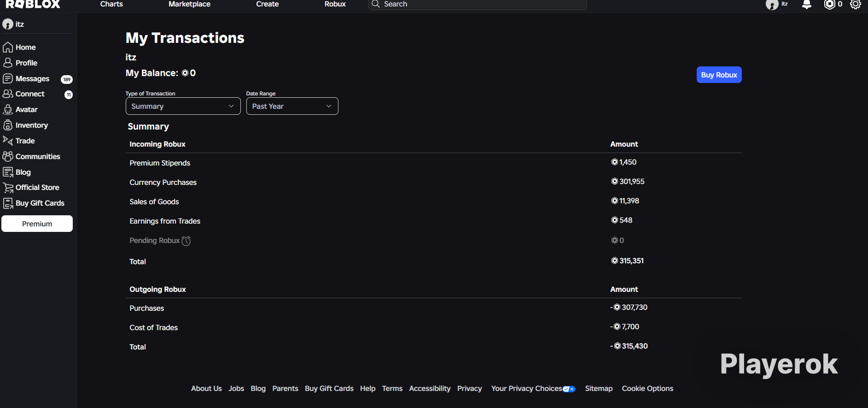The width and height of the screenshot is (868, 408).
Task: Open the Charts tab
Action: tap(111, 4)
